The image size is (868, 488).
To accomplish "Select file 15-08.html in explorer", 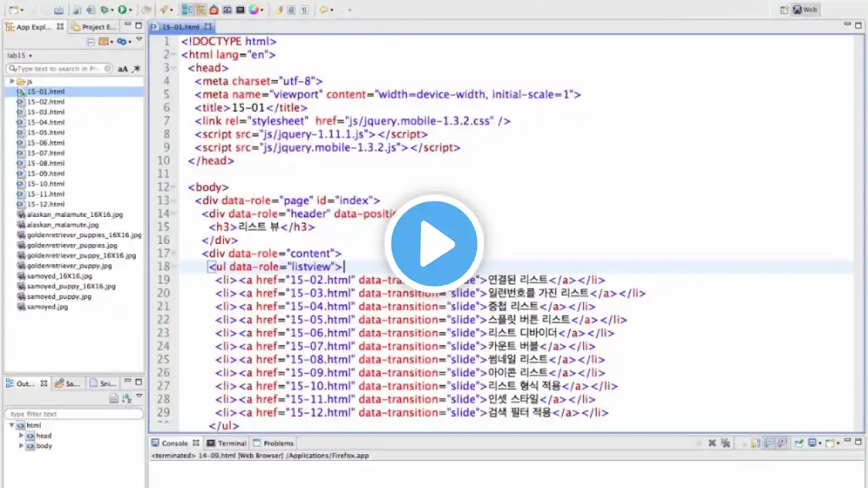I will coord(45,163).
